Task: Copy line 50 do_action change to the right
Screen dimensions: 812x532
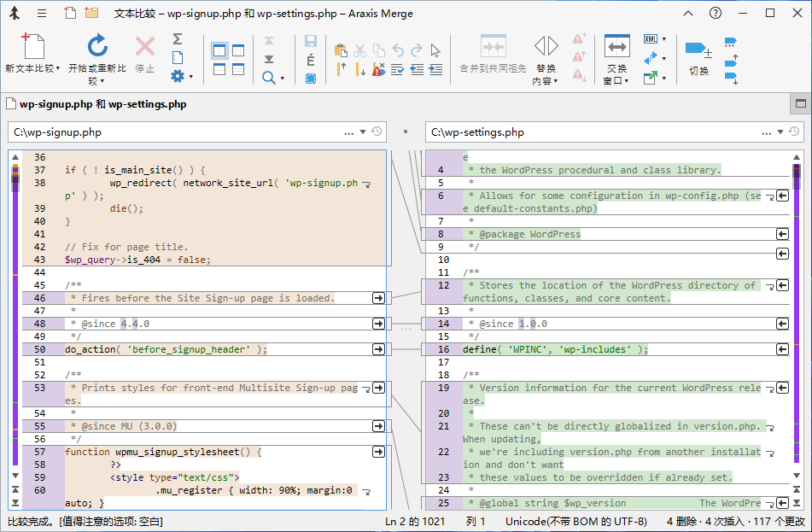Action: (378, 349)
